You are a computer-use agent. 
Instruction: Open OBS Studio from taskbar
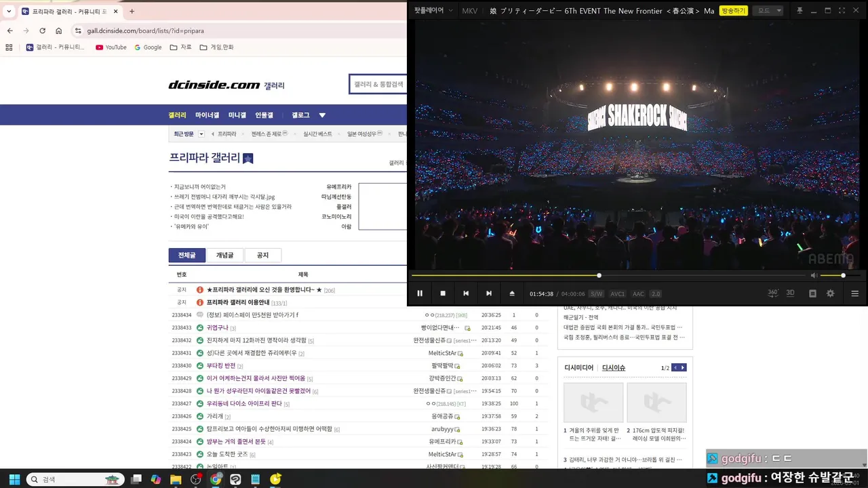[x=196, y=479]
